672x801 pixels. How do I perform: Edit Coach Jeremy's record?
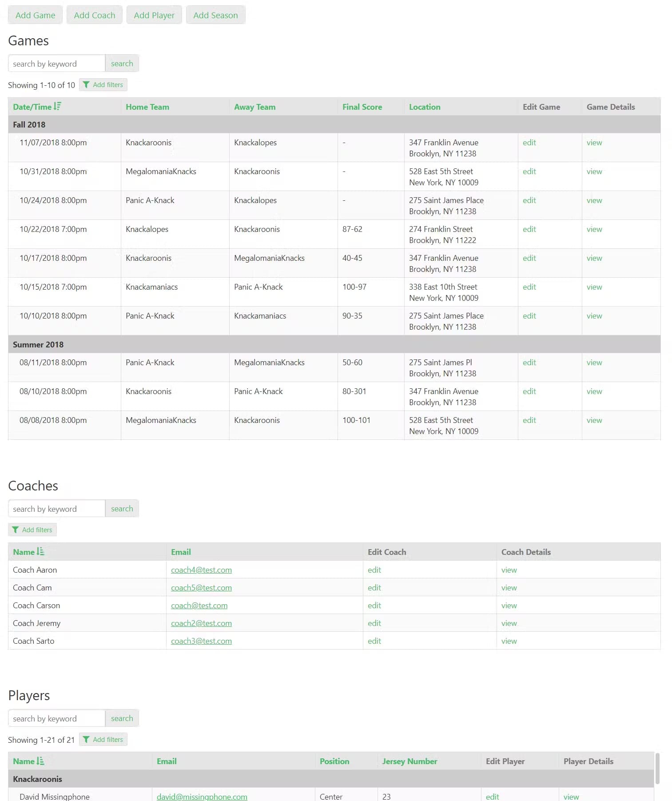pyautogui.click(x=374, y=623)
